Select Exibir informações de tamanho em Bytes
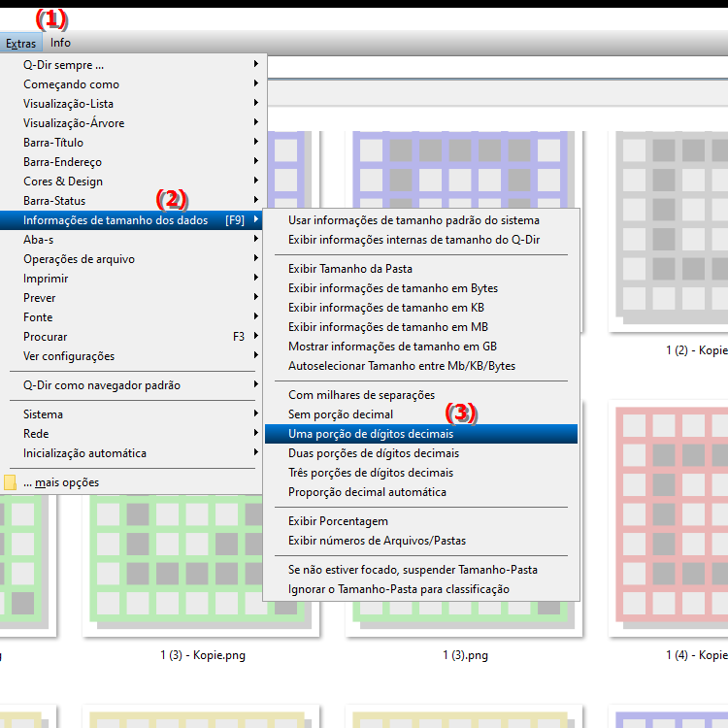728x728 pixels. [x=421, y=288]
